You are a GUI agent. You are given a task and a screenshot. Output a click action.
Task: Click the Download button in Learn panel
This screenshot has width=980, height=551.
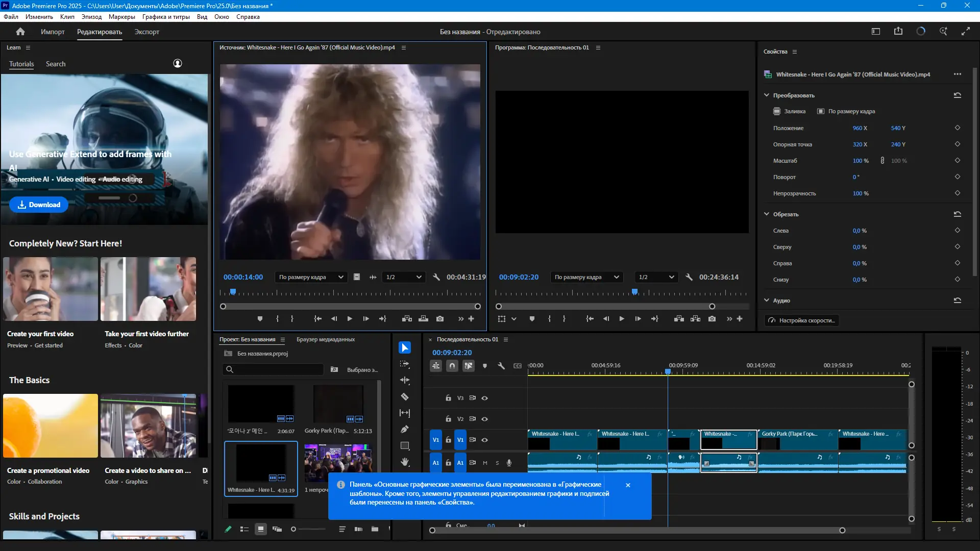pyautogui.click(x=39, y=205)
